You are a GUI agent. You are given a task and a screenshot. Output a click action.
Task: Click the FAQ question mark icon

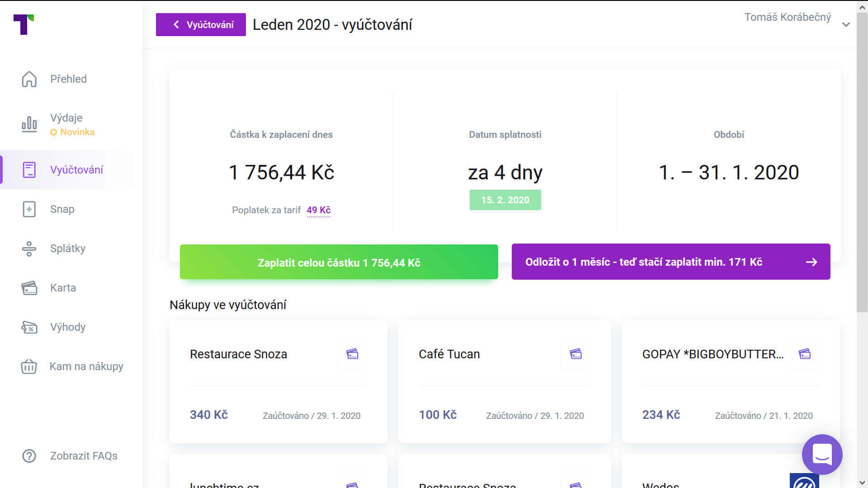tap(29, 456)
